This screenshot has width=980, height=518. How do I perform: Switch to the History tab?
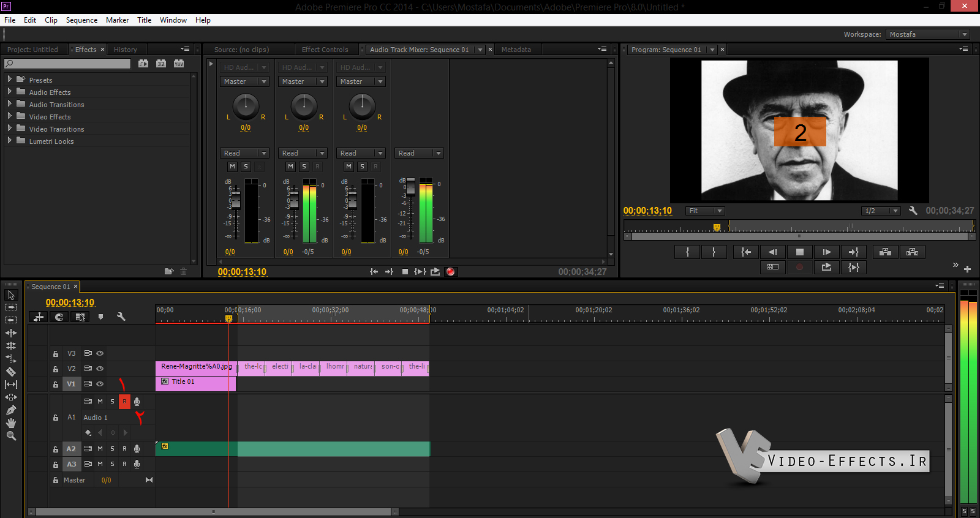(125, 50)
